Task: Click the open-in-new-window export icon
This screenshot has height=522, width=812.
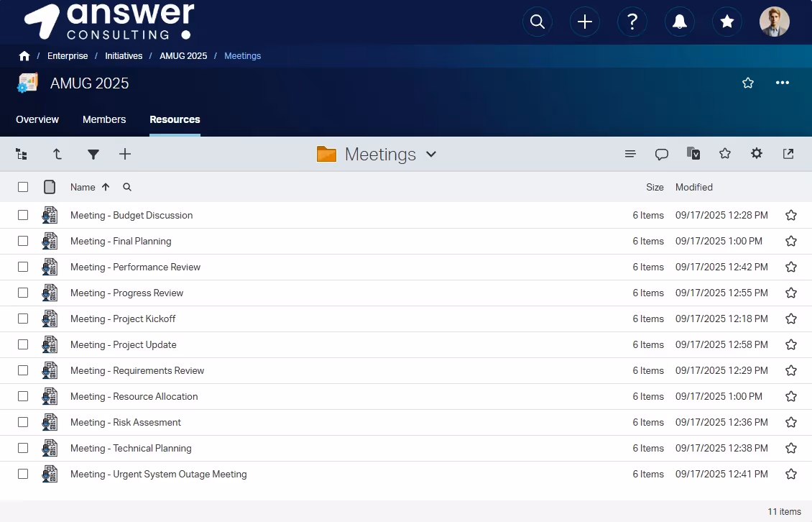Action: point(788,153)
